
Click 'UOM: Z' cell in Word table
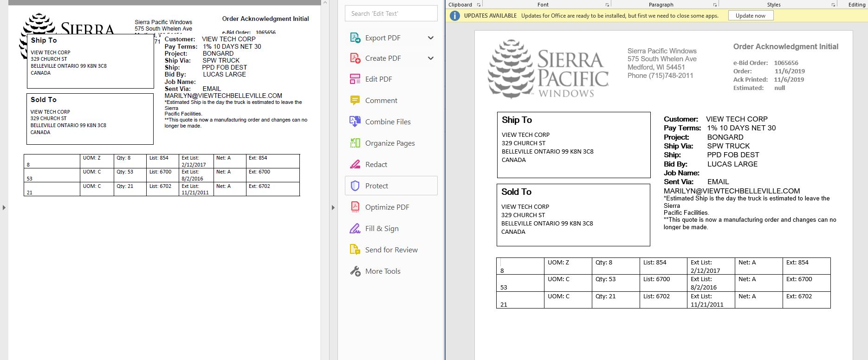coord(558,263)
